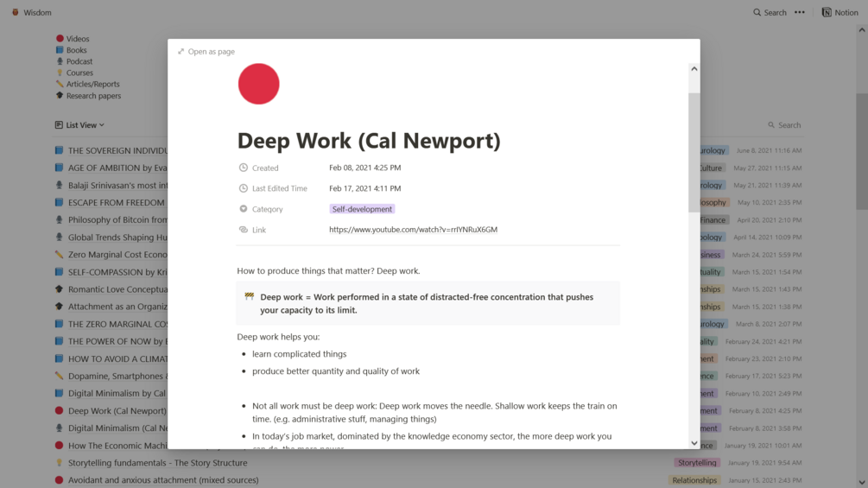Click the construction callout emoji icon

249,297
